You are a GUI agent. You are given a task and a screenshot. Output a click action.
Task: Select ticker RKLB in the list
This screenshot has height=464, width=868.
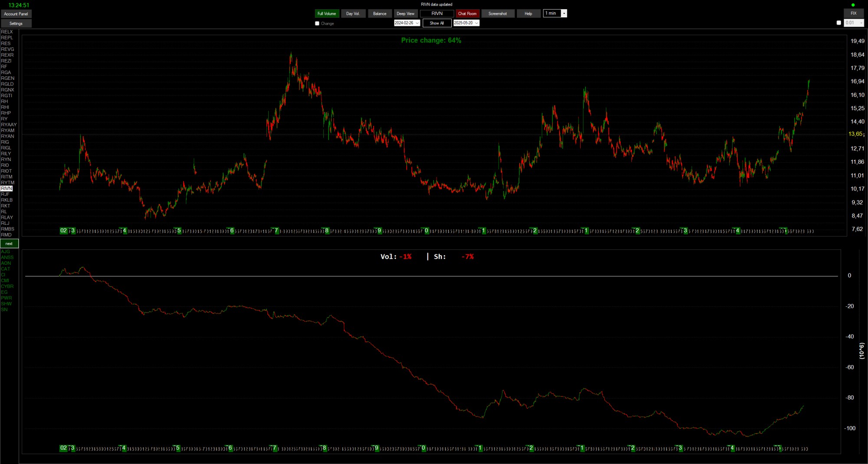pos(7,200)
